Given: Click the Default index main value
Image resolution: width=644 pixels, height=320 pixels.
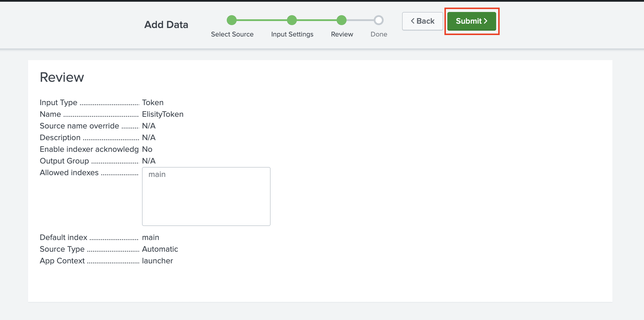Looking at the screenshot, I should click(150, 237).
